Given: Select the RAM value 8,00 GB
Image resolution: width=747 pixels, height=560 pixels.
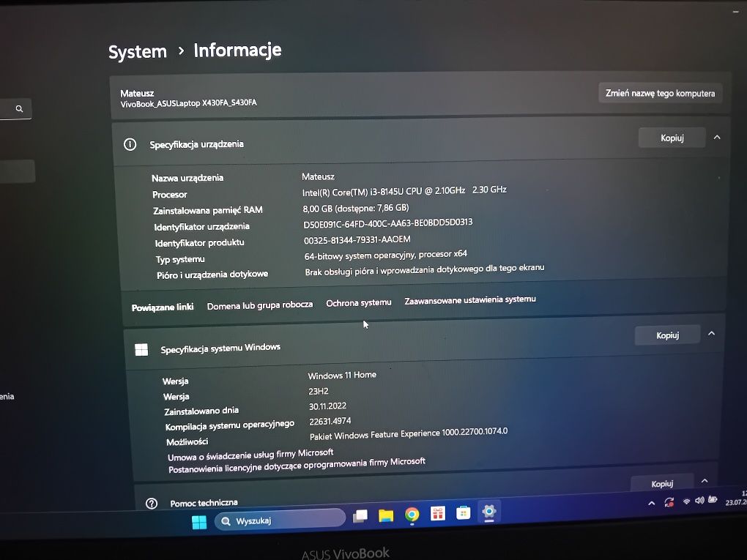Looking at the screenshot, I should coord(356,208).
